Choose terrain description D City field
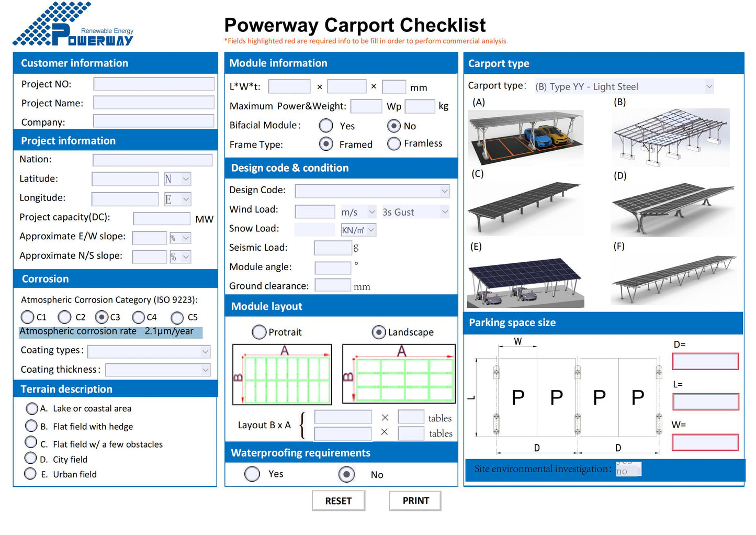 (31, 458)
